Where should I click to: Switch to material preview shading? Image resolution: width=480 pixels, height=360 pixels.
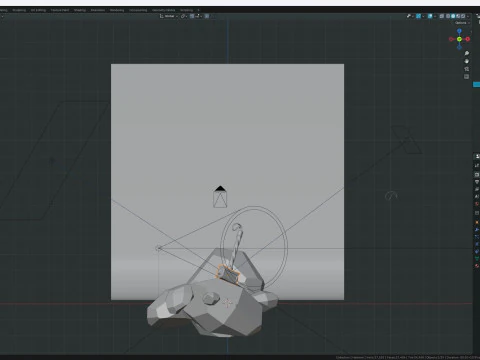tap(458, 16)
